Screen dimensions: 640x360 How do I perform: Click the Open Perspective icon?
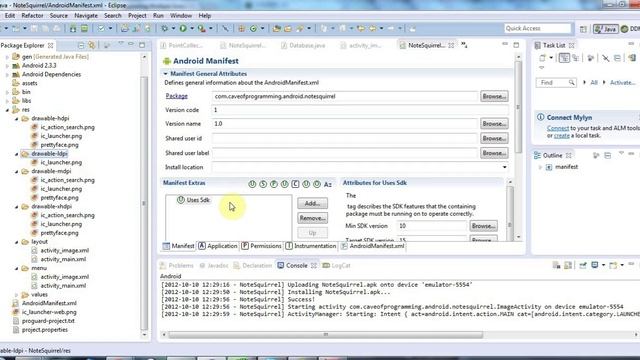point(583,29)
